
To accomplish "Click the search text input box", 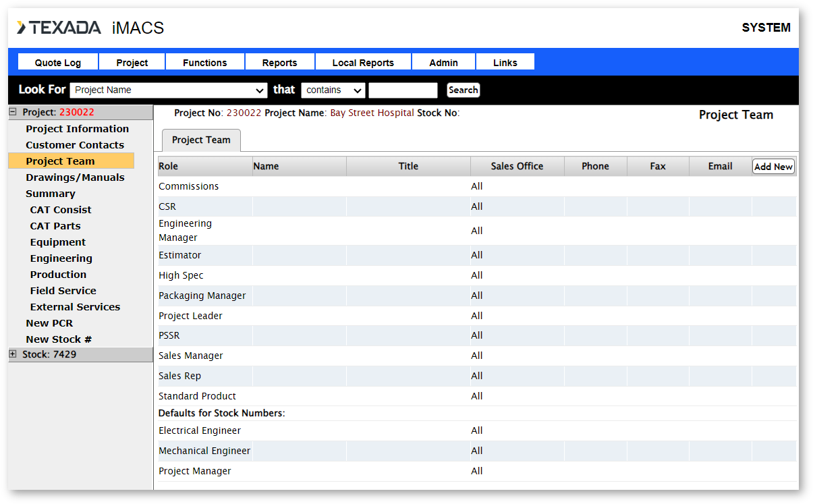I will pyautogui.click(x=403, y=90).
